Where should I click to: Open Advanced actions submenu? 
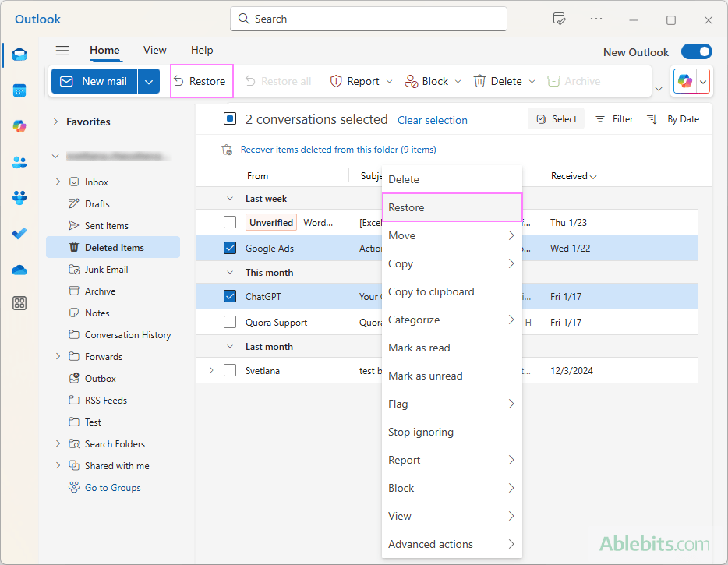(452, 544)
